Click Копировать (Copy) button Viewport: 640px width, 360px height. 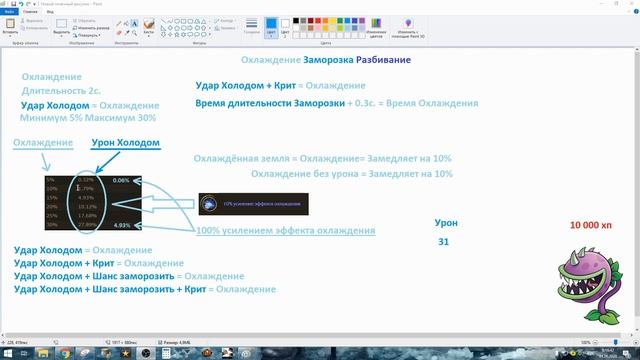click(x=34, y=28)
